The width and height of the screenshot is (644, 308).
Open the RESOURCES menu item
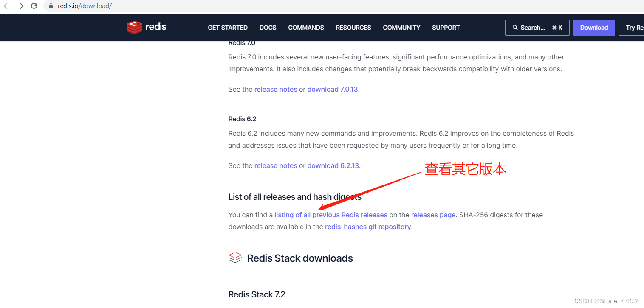tap(353, 28)
